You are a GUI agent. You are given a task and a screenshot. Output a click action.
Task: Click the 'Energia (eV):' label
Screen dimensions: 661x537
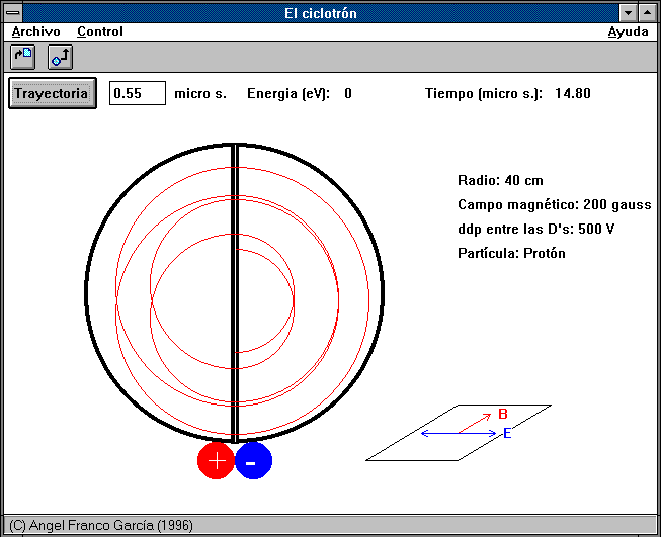click(288, 94)
